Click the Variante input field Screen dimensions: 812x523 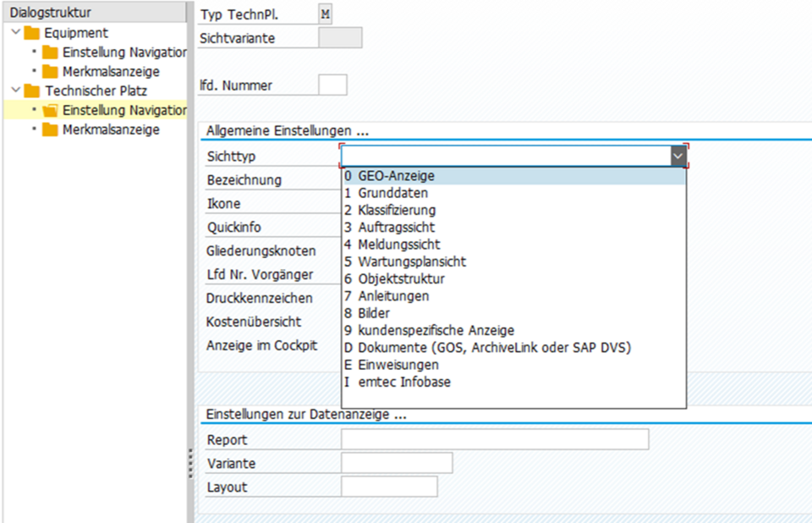coord(397,463)
